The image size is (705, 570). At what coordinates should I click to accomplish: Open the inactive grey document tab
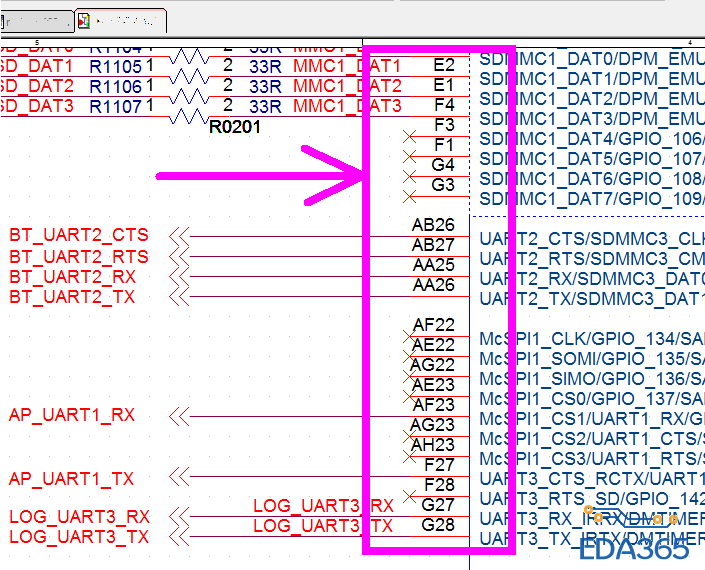coord(37,22)
